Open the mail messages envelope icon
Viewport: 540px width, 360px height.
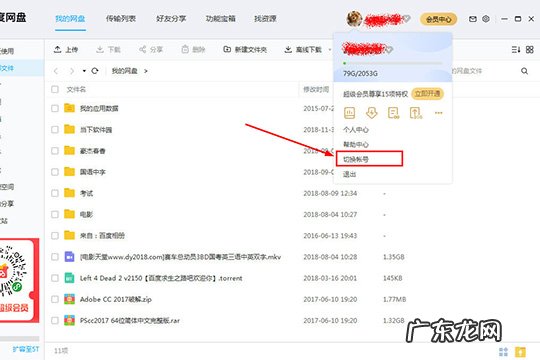(x=473, y=19)
